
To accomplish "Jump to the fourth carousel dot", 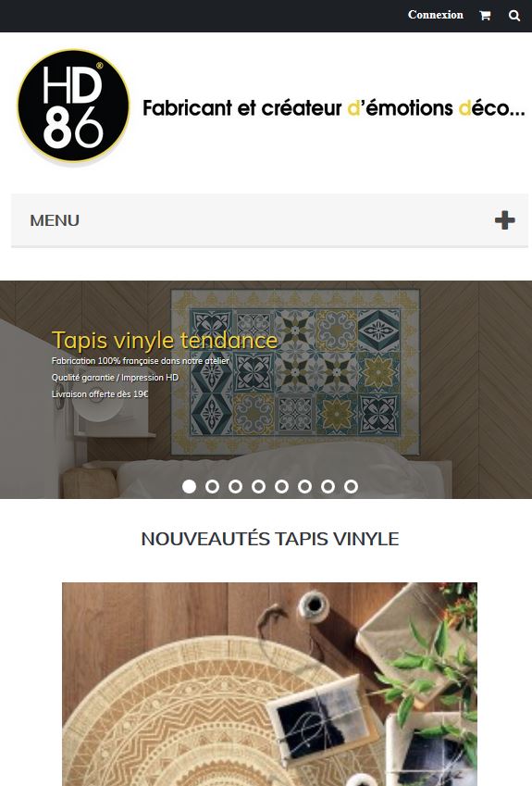I will pyautogui.click(x=258, y=486).
